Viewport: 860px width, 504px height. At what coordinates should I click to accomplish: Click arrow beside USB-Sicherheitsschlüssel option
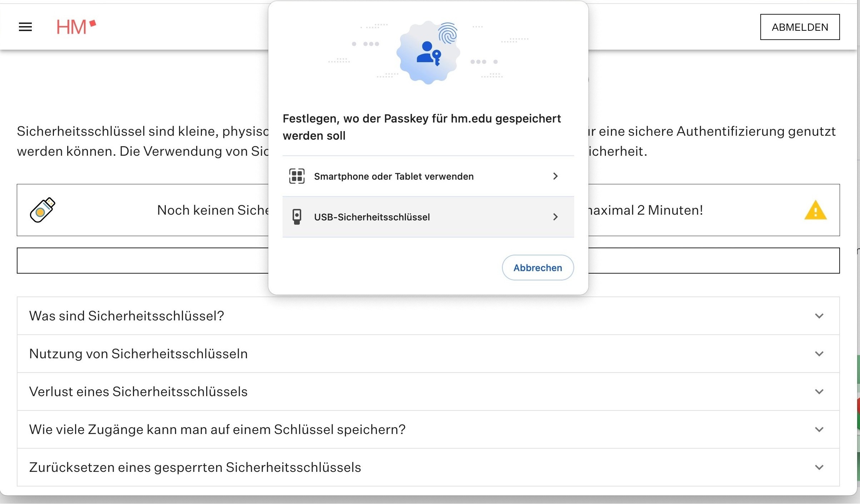[555, 217]
